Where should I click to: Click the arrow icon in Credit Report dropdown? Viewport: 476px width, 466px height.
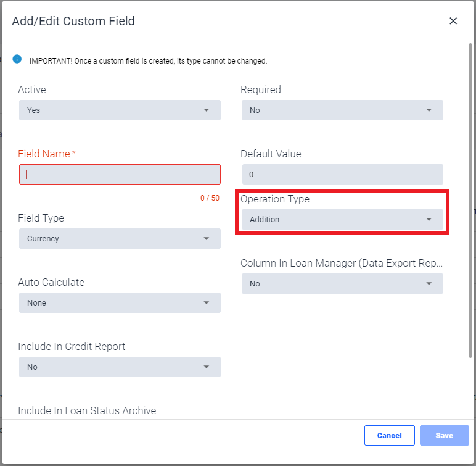tap(207, 367)
